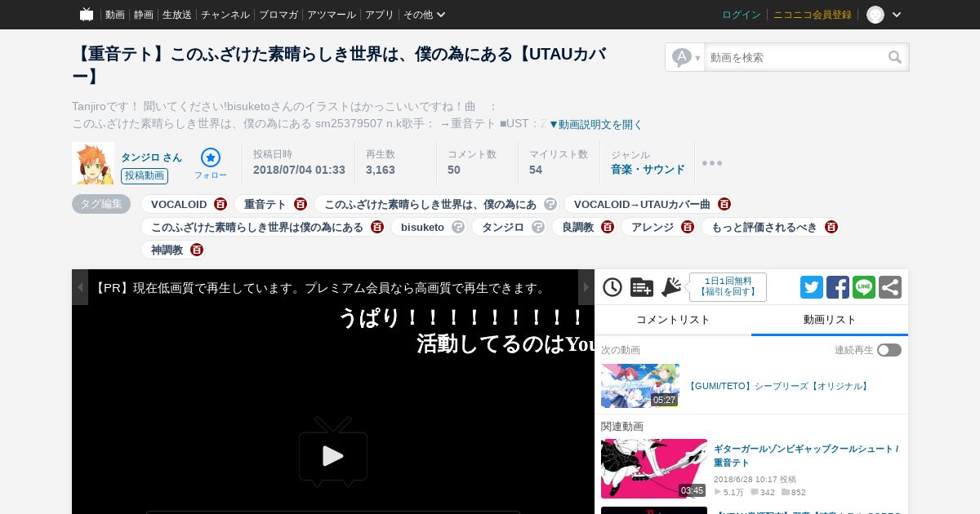Image resolution: width=980 pixels, height=514 pixels.
Task: Open dictionary icon beside 良調教 tag
Action: pos(608,227)
